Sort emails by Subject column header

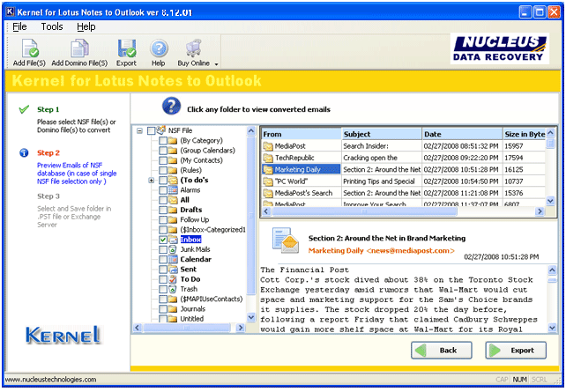point(382,134)
